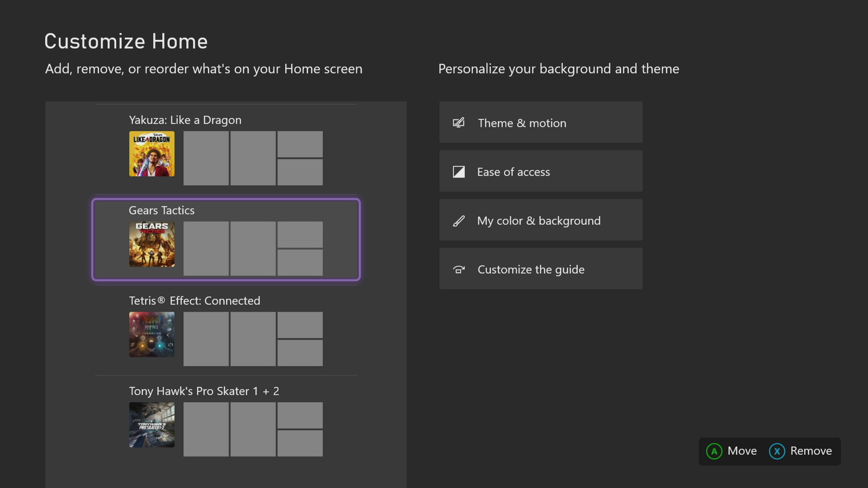The height and width of the screenshot is (488, 868).
Task: Open the Customize the guide panel
Action: click(540, 268)
